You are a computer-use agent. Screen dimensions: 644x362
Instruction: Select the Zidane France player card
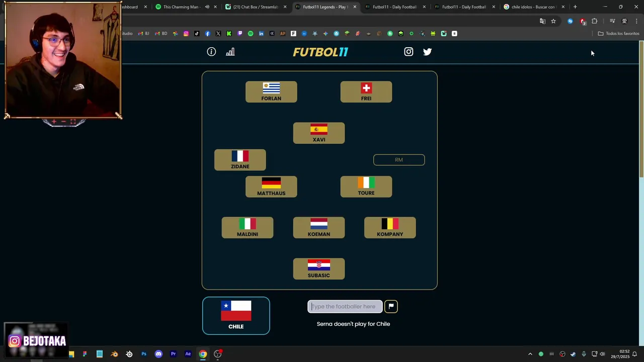click(240, 160)
